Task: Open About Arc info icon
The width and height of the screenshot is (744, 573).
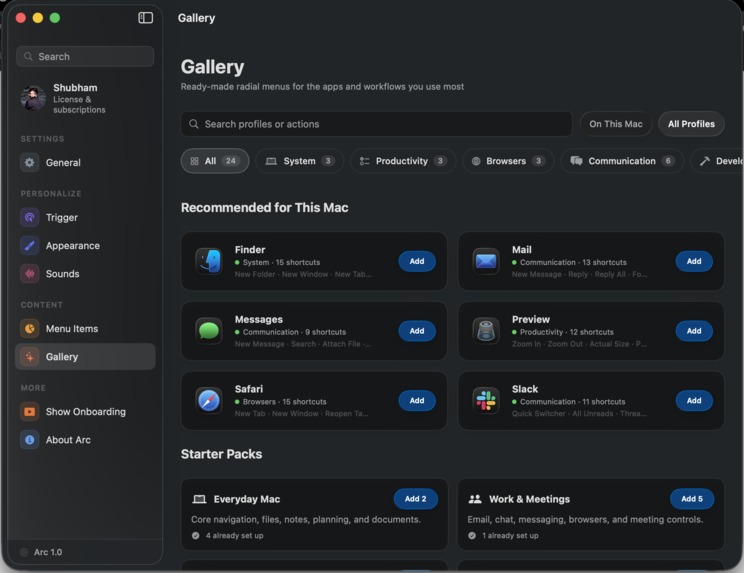Action: point(29,440)
